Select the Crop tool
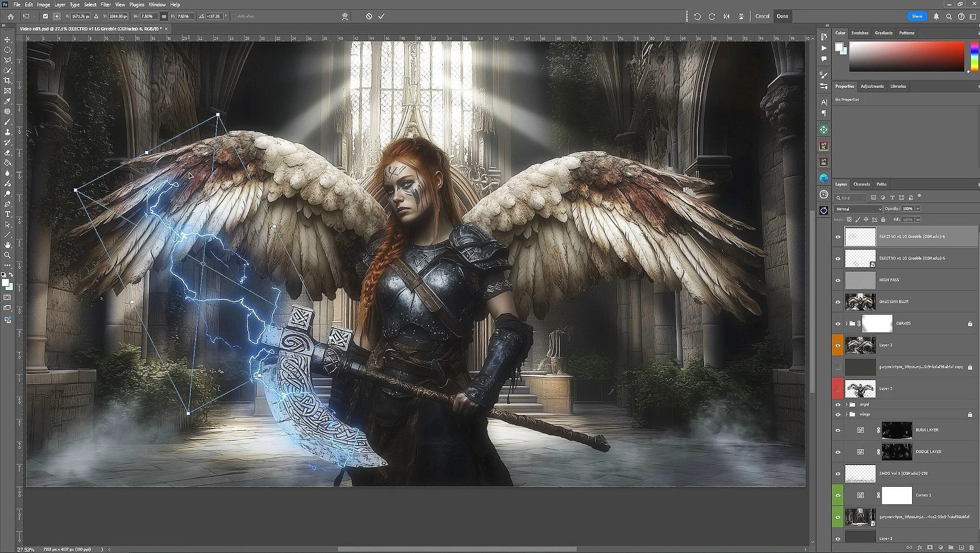 point(7,80)
